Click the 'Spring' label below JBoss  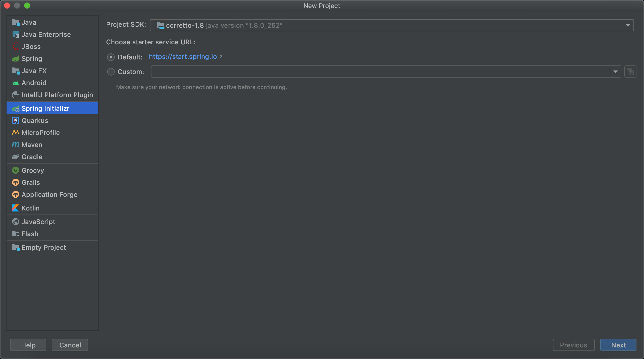coord(32,59)
